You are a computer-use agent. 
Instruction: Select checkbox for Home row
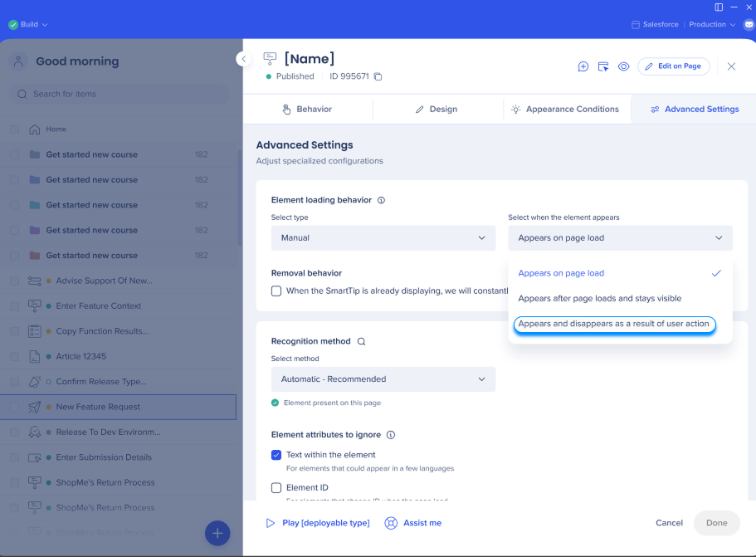(14, 129)
